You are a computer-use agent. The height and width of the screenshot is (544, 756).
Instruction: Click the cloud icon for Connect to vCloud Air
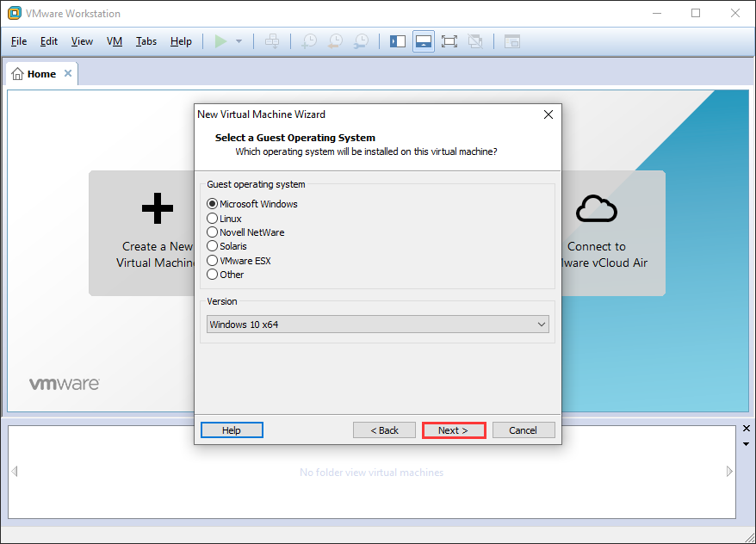(x=597, y=208)
